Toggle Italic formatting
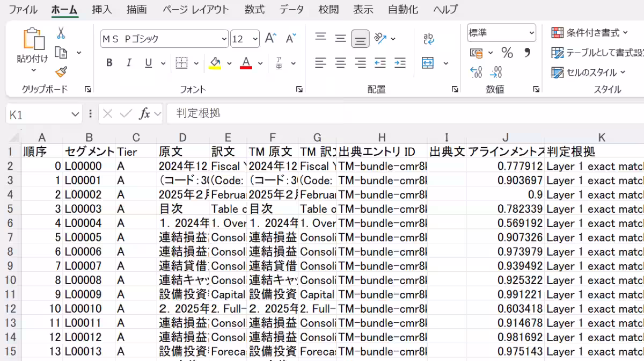Screen dimensions: 644x361 click(x=129, y=63)
